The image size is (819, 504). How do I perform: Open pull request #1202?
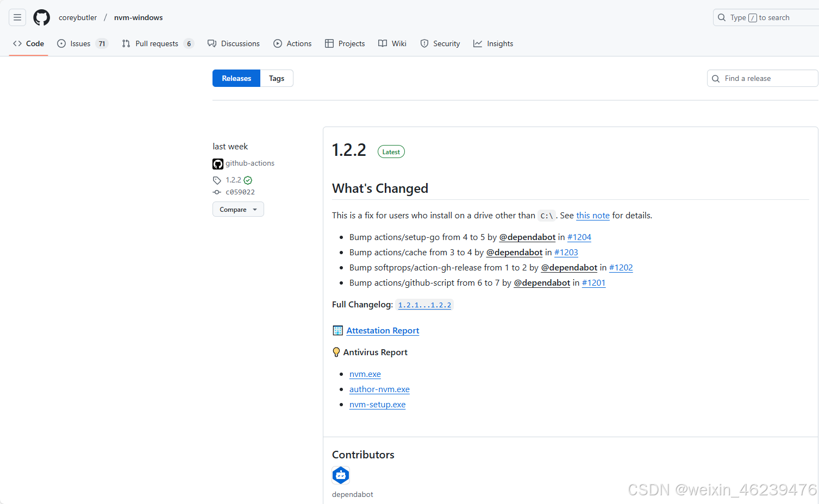tap(621, 268)
